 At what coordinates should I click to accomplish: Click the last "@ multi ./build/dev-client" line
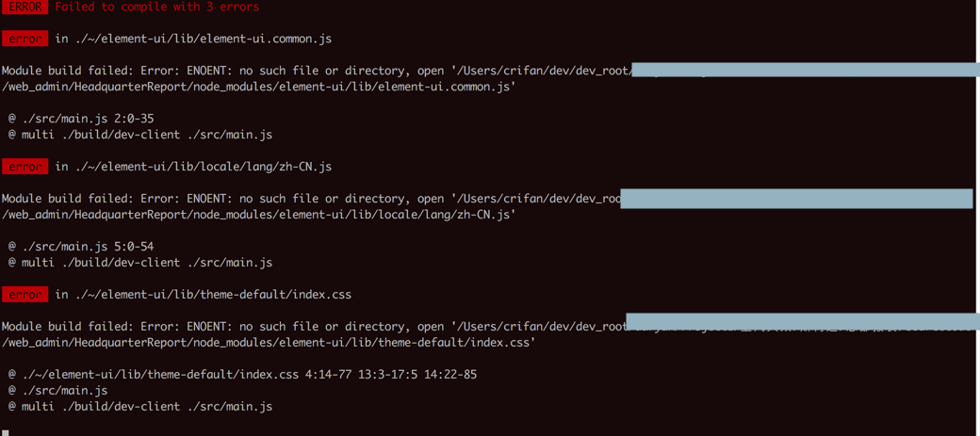click(140, 407)
